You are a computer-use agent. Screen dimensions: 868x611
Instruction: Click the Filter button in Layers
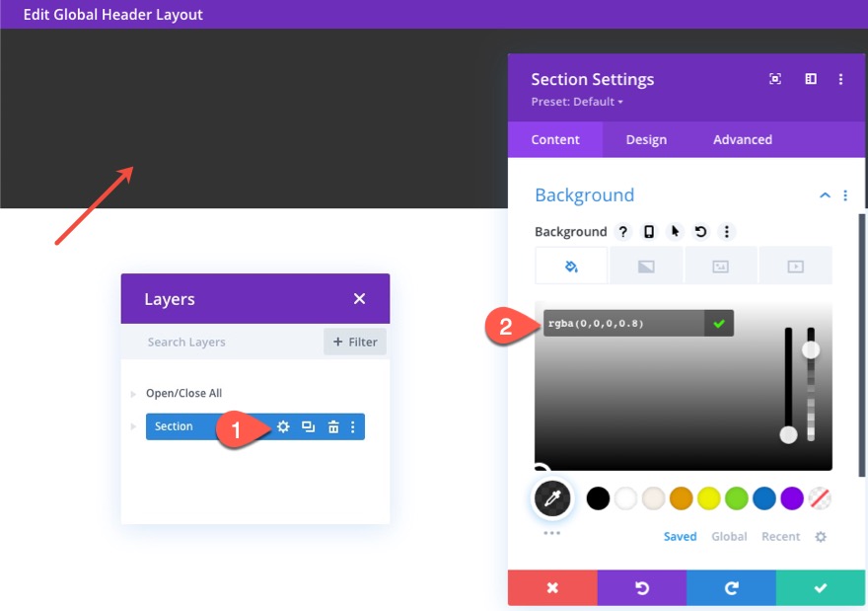[x=355, y=342]
